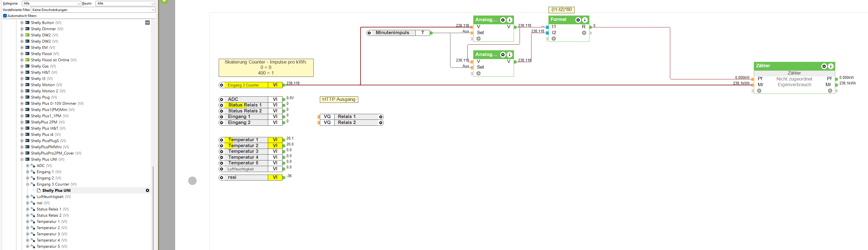Click info icon on lower Analog block
Viewport: 868px width, 250px height.
(509, 55)
